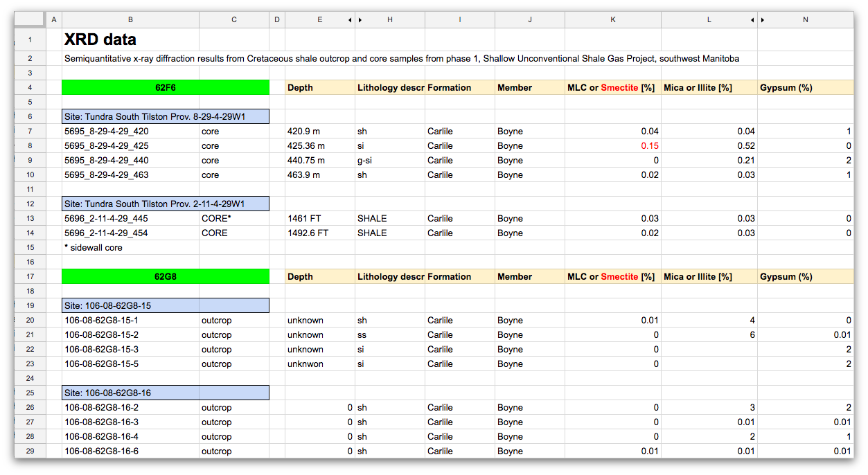
Task: Select the 'Formation' header in the 62F6 row
Action: click(x=460, y=88)
